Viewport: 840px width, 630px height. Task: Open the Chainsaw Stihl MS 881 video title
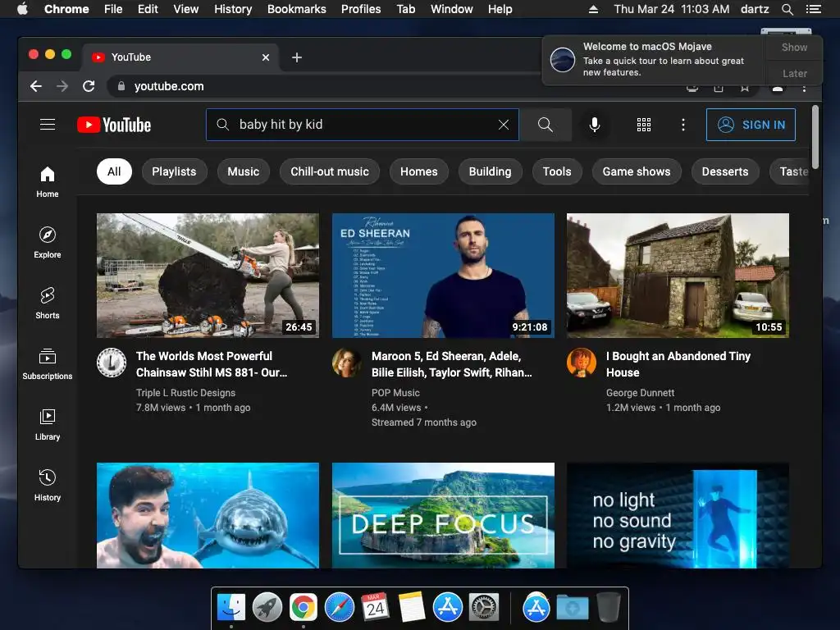212,364
